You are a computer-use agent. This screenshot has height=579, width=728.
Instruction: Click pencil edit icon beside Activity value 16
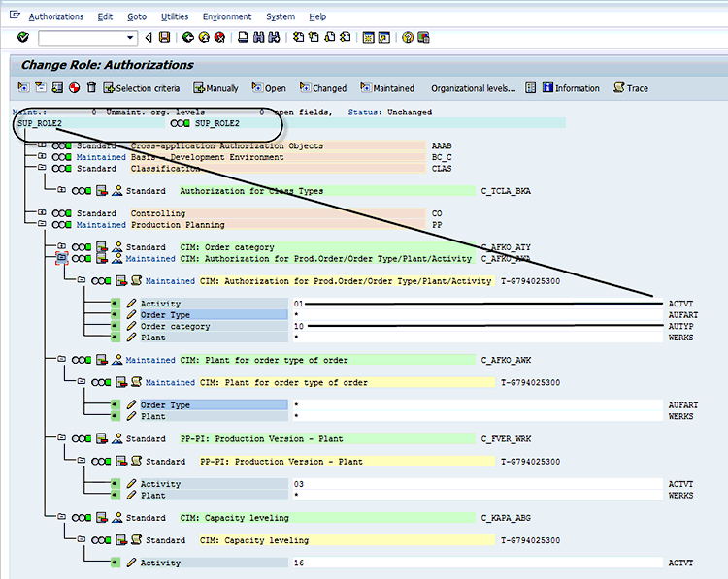[131, 563]
